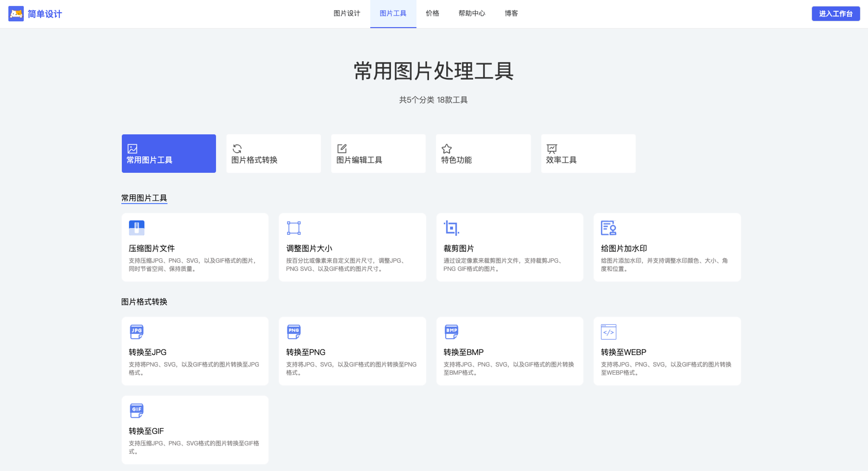This screenshot has height=471, width=868.
Task: Go to 帮助中心 in the navigation
Action: coord(472,13)
